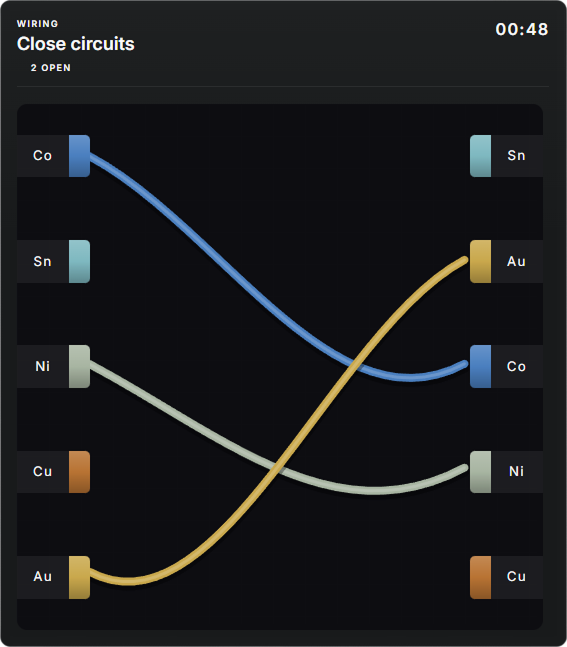Click the blue Co wire
The image size is (567, 647).
231,267
